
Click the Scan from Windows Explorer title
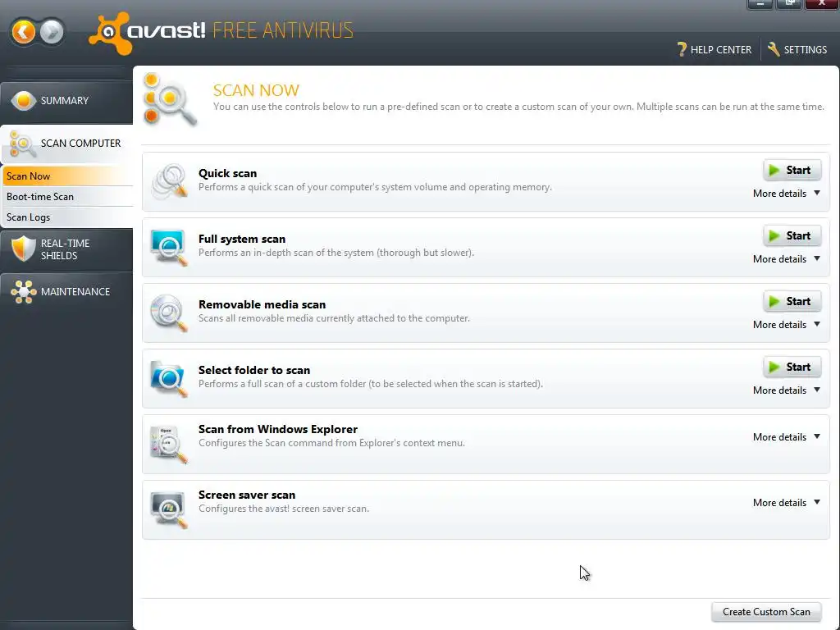(x=278, y=429)
